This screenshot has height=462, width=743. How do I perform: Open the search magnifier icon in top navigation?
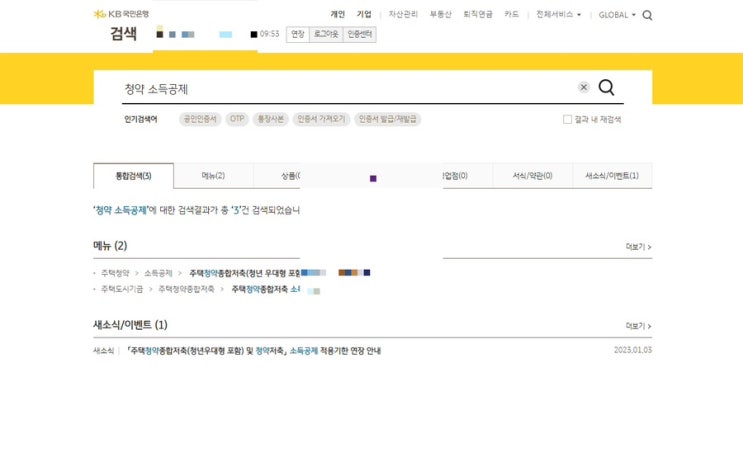(647, 15)
